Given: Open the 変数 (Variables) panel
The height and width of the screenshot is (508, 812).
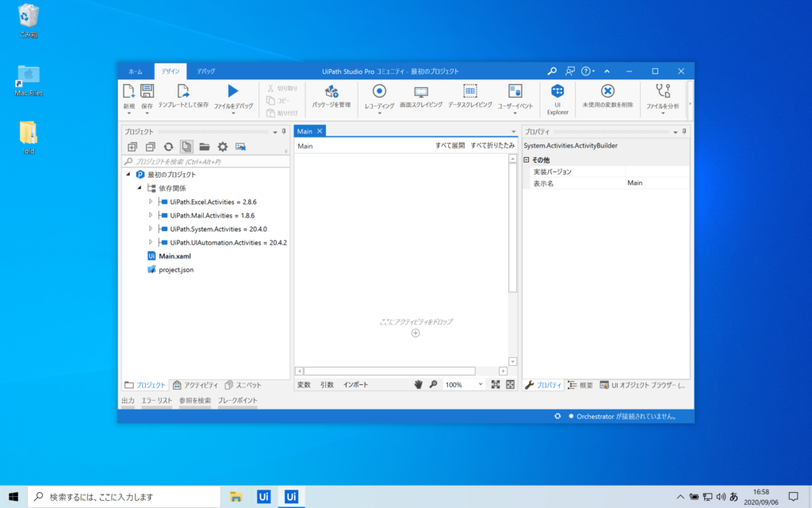Looking at the screenshot, I should click(x=304, y=385).
